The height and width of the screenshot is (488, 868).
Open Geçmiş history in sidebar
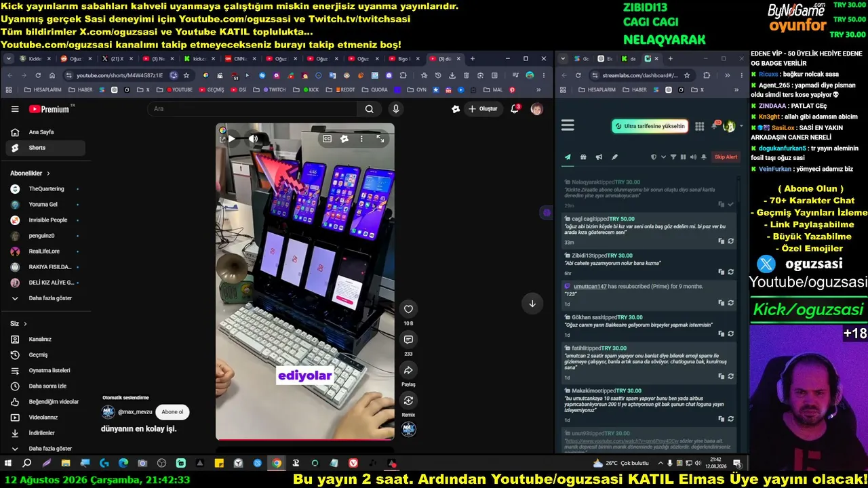(x=46, y=354)
